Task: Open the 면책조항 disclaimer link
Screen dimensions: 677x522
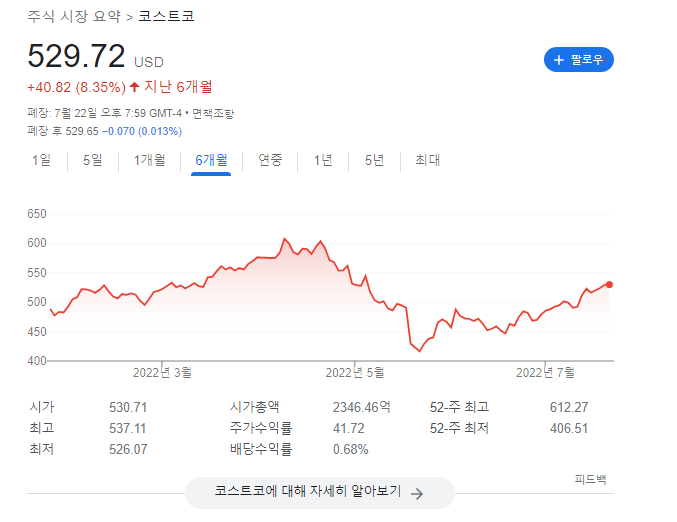Action: (x=213, y=114)
